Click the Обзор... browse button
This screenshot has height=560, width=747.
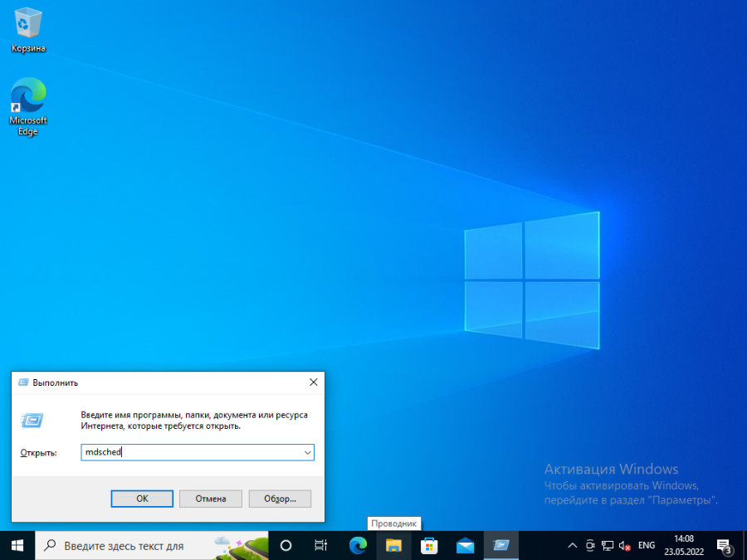[281, 499]
